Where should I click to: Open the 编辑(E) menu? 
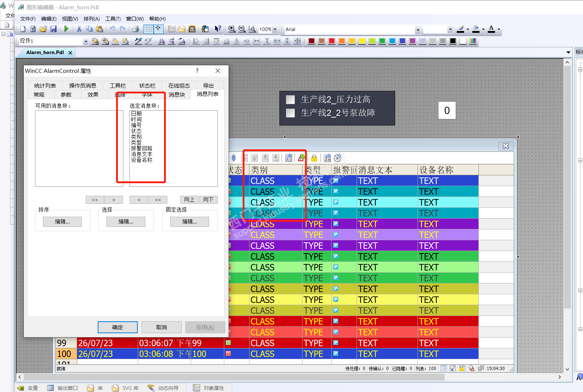click(x=49, y=19)
